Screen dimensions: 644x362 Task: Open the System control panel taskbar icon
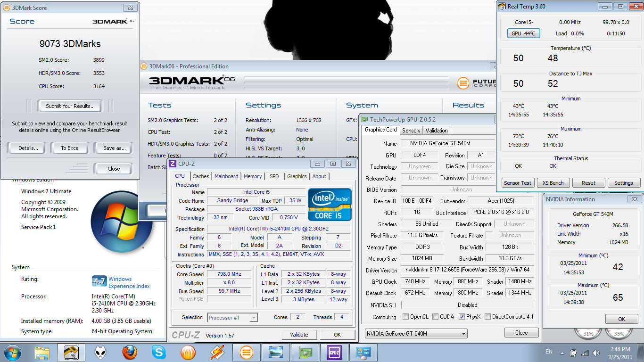[363, 352]
